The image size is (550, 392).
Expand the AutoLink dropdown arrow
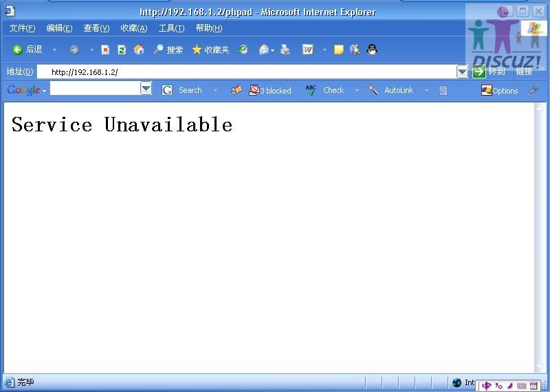pos(426,91)
